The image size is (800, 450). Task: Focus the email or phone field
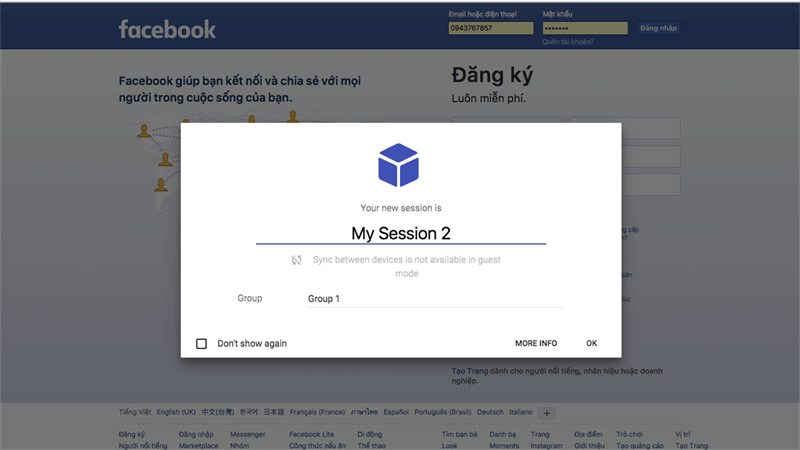pos(491,28)
